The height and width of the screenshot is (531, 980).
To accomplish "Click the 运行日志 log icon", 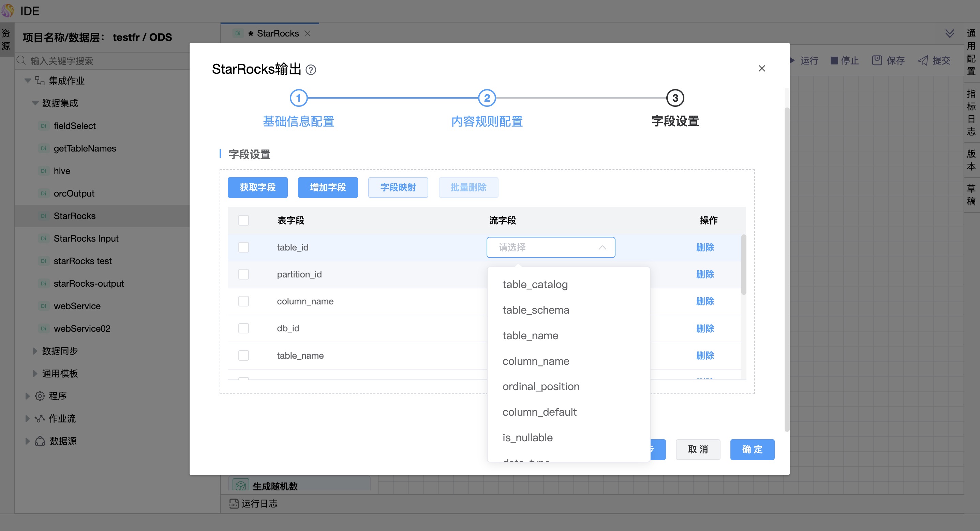I will pyautogui.click(x=234, y=504).
